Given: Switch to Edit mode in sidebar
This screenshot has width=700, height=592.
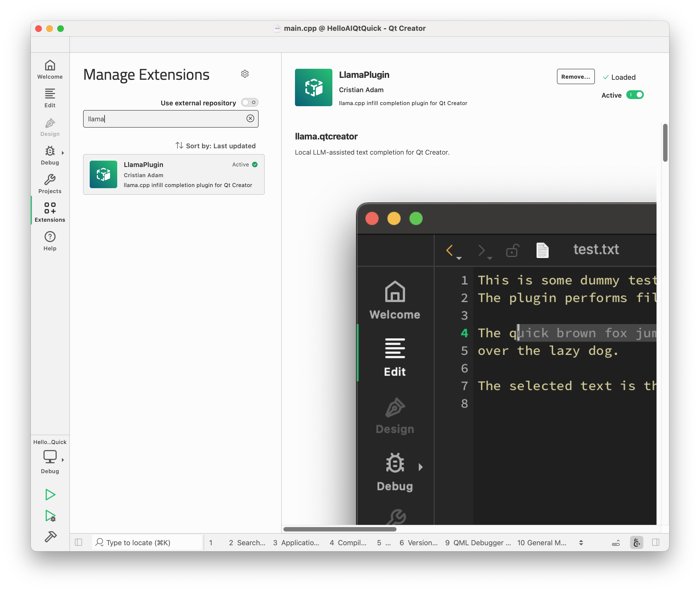Looking at the screenshot, I should (50, 98).
